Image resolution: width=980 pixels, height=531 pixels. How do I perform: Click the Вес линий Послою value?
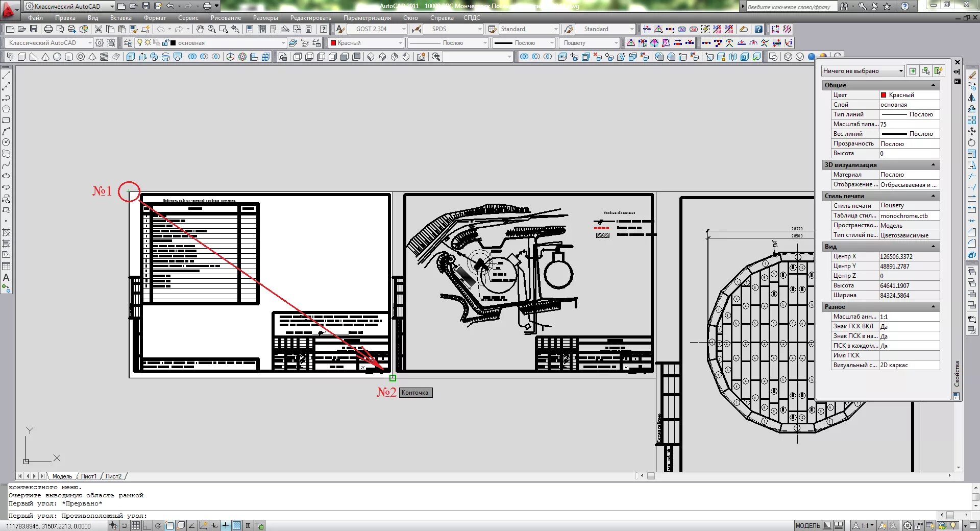(909, 134)
